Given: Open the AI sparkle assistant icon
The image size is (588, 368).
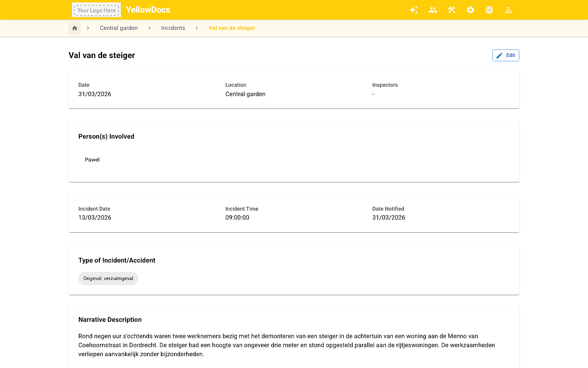Looking at the screenshot, I should pos(414,10).
